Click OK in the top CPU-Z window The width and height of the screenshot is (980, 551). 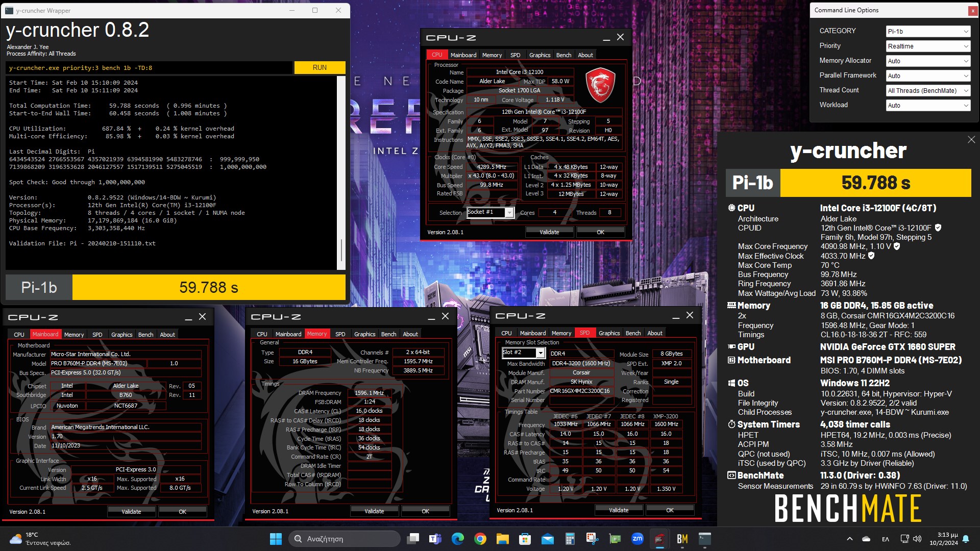click(x=601, y=232)
